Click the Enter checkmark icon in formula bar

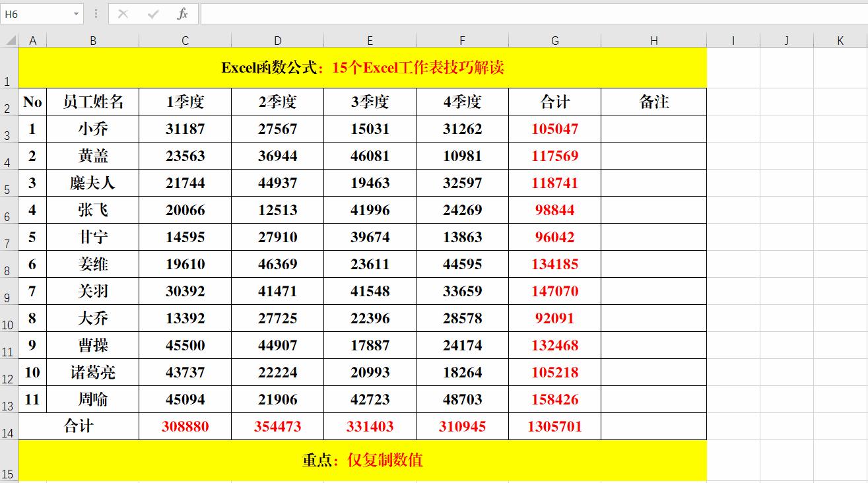click(154, 14)
